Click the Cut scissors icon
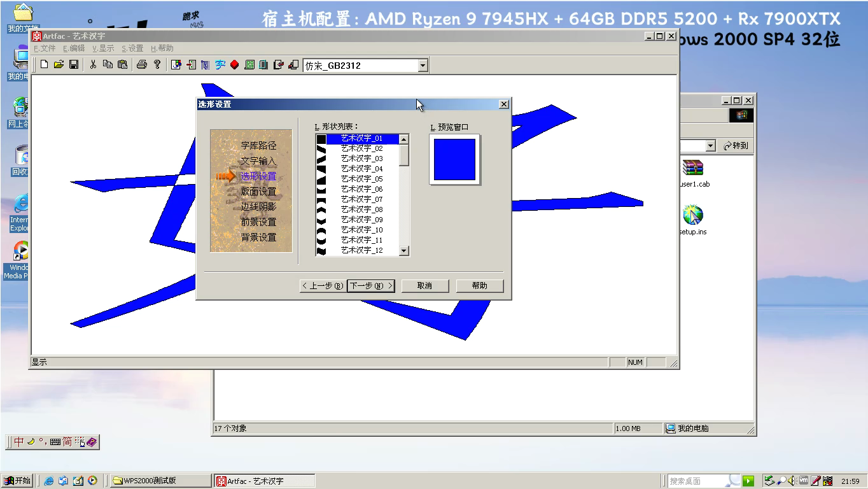This screenshot has height=489, width=868. point(93,64)
